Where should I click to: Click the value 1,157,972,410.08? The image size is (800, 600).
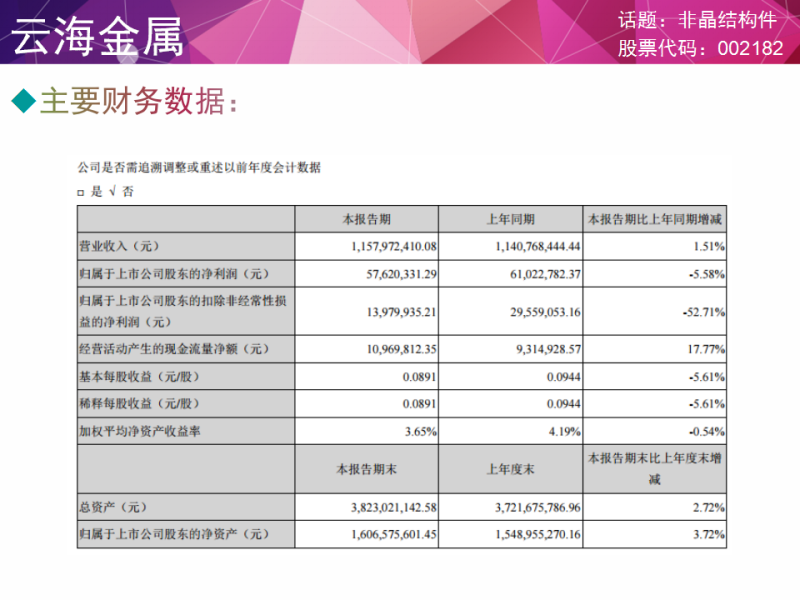coord(394,246)
